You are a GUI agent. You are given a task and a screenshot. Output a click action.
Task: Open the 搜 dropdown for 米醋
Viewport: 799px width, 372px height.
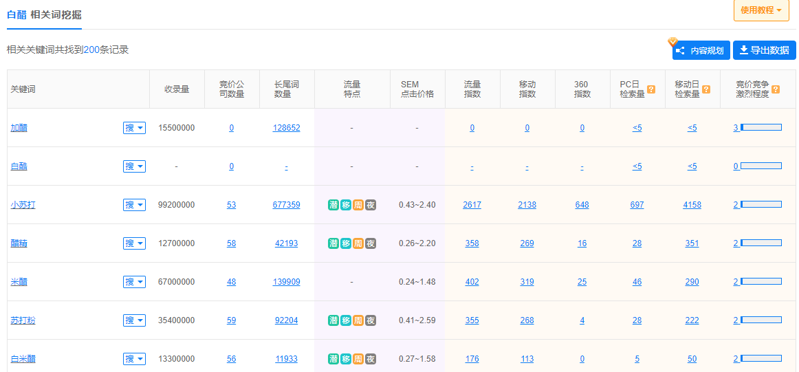(134, 282)
